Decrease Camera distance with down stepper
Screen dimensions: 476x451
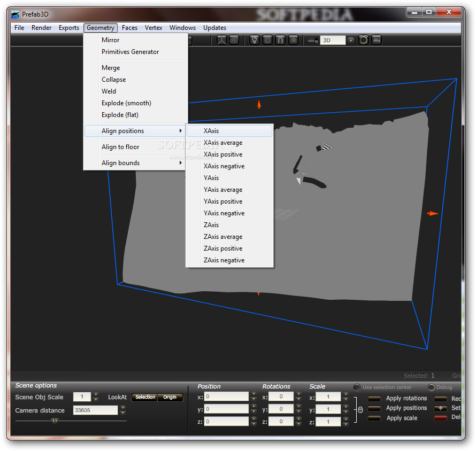pos(122,413)
